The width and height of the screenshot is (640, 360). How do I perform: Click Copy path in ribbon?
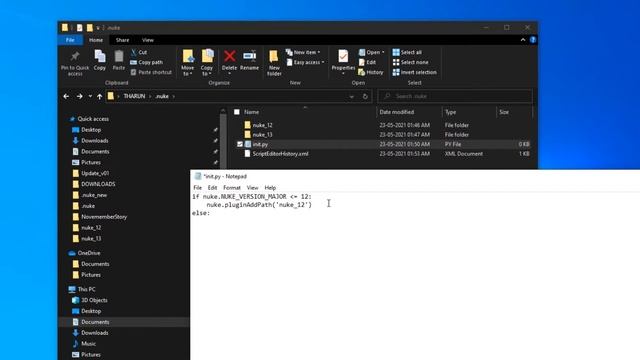click(147, 62)
